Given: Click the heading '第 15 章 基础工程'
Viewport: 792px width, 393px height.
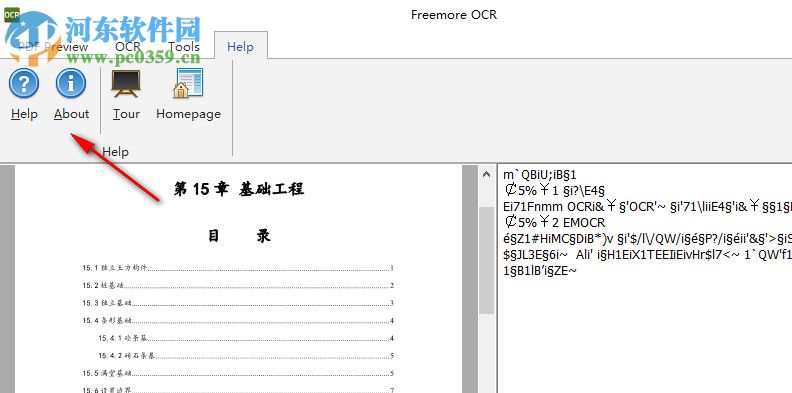Looking at the screenshot, I should [x=238, y=189].
